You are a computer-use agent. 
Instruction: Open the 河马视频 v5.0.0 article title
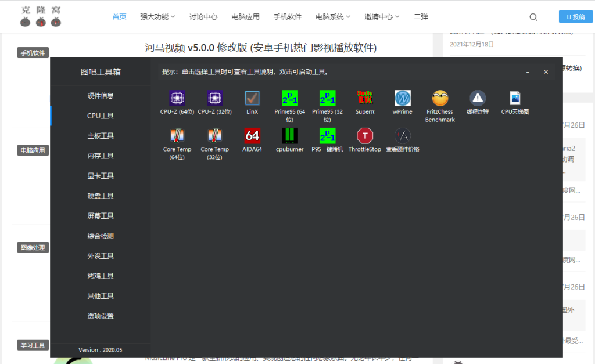pos(261,48)
